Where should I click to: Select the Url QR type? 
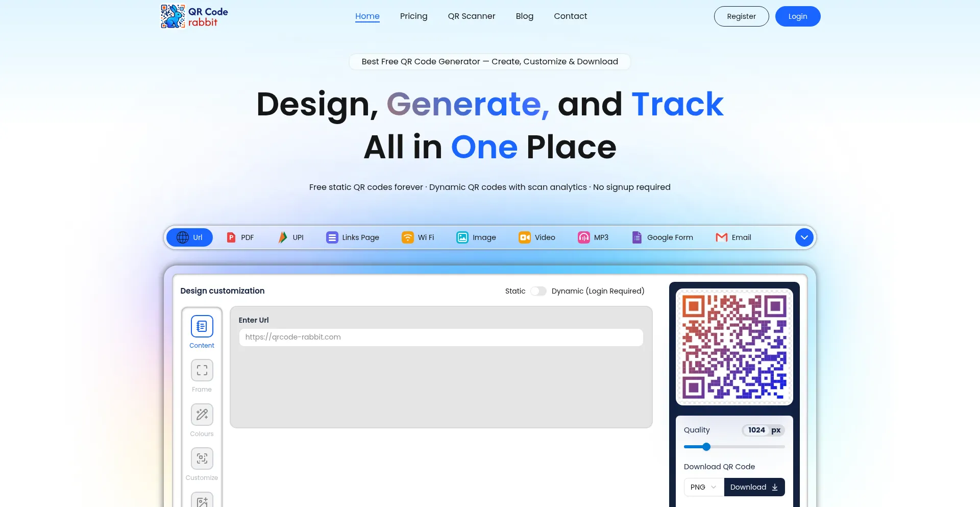click(x=189, y=237)
